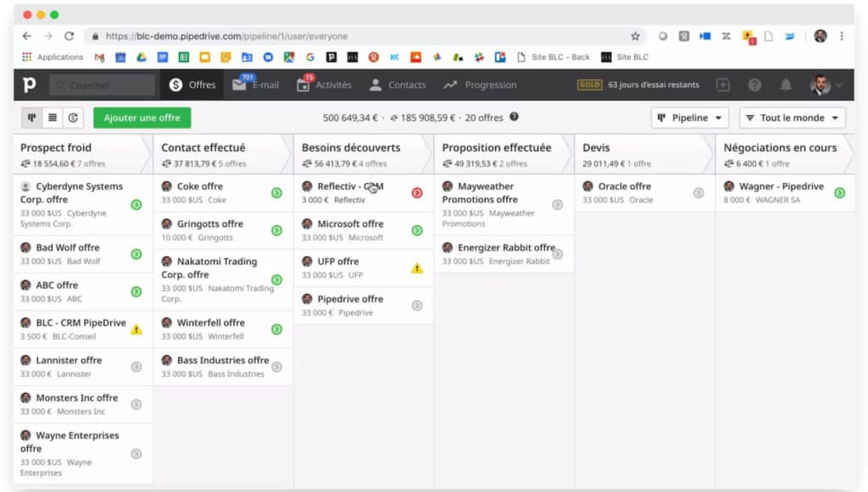The height and width of the screenshot is (492, 868).
Task: Select the pipeline (kanban) view icon
Action: [x=31, y=118]
